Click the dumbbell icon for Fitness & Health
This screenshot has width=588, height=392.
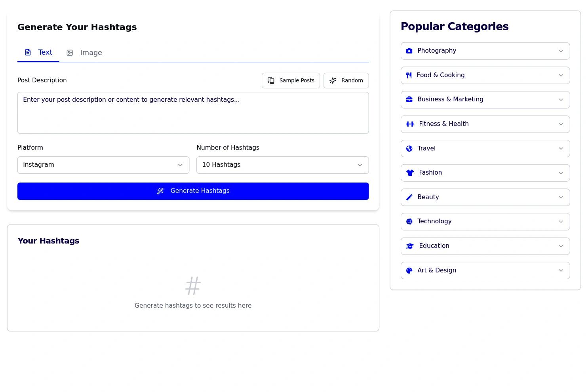tap(410, 124)
